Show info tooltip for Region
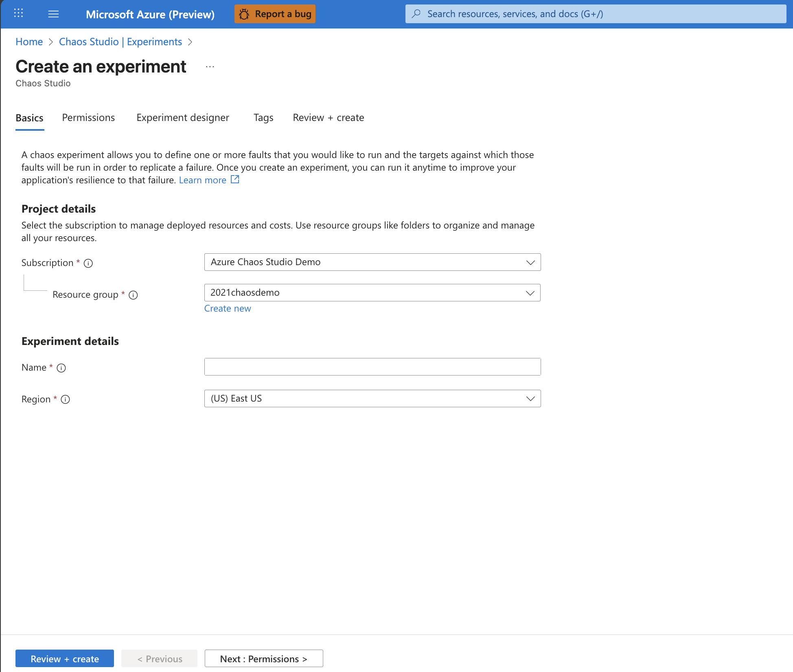This screenshot has width=793, height=672. click(65, 400)
